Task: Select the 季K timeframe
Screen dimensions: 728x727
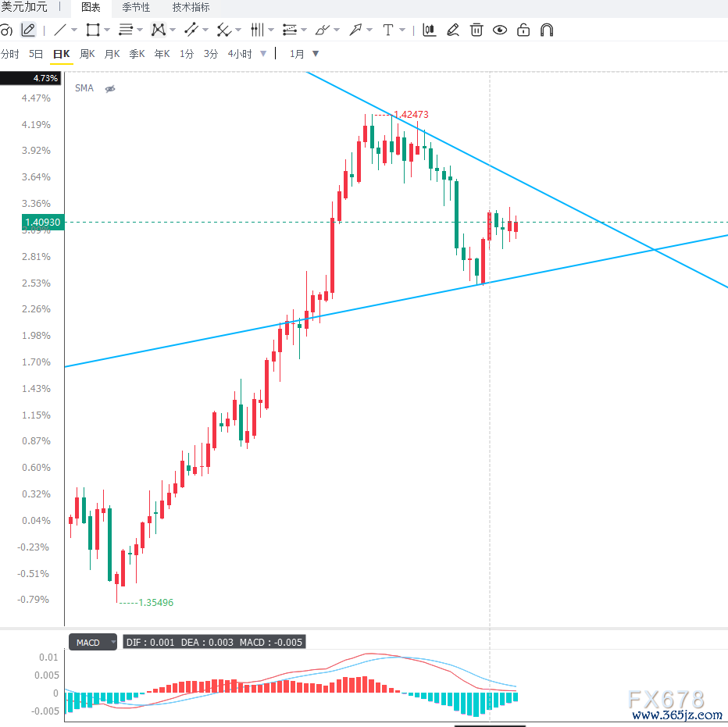Action: [137, 54]
